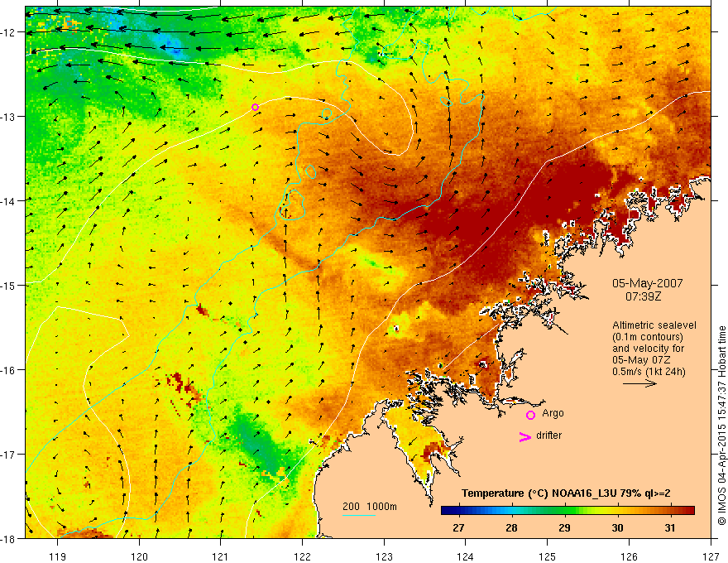Click the "drifter" legend label
This screenshot has width=728, height=563.
point(548,435)
